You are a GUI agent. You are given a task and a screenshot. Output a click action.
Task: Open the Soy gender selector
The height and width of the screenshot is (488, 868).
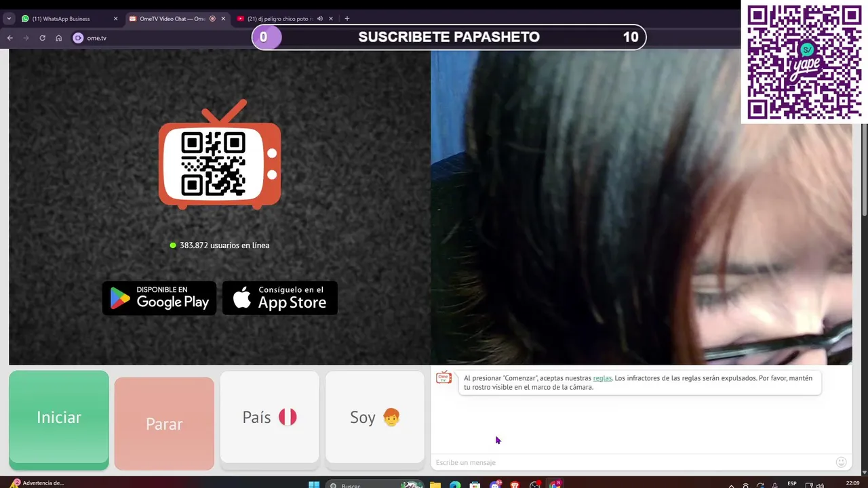(375, 420)
